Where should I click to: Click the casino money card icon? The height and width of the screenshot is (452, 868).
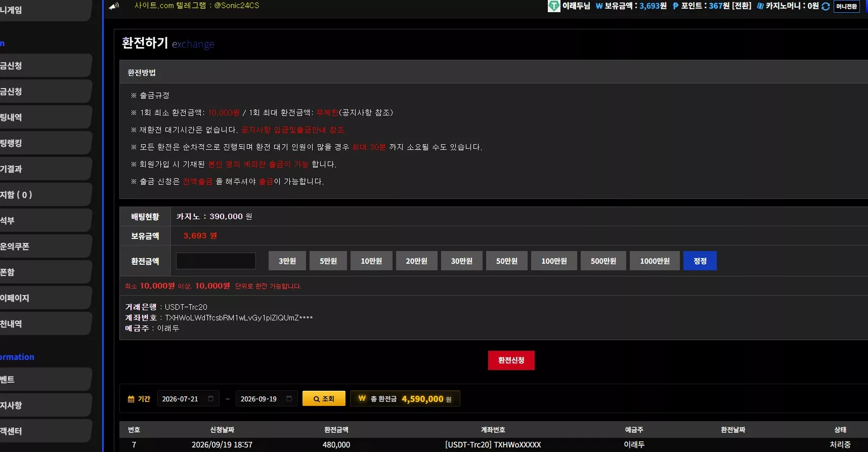[x=760, y=6]
